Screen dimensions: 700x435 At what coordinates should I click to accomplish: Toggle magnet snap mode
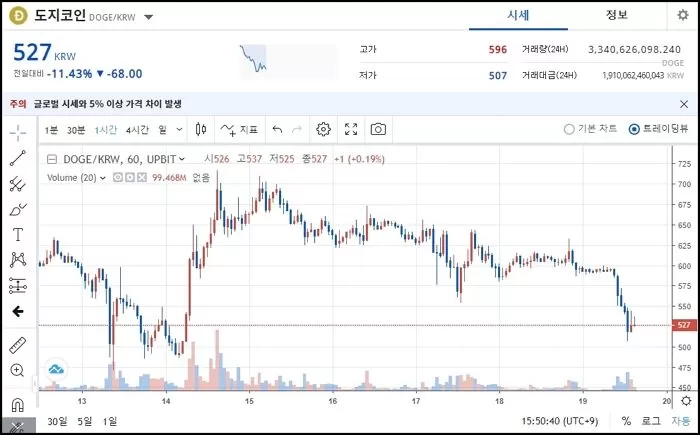[17, 405]
